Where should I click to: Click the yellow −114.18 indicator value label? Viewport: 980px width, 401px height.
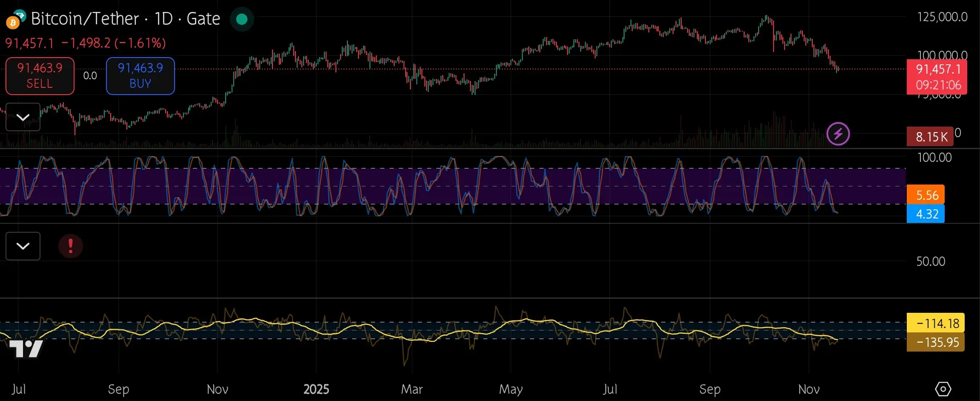pyautogui.click(x=936, y=323)
